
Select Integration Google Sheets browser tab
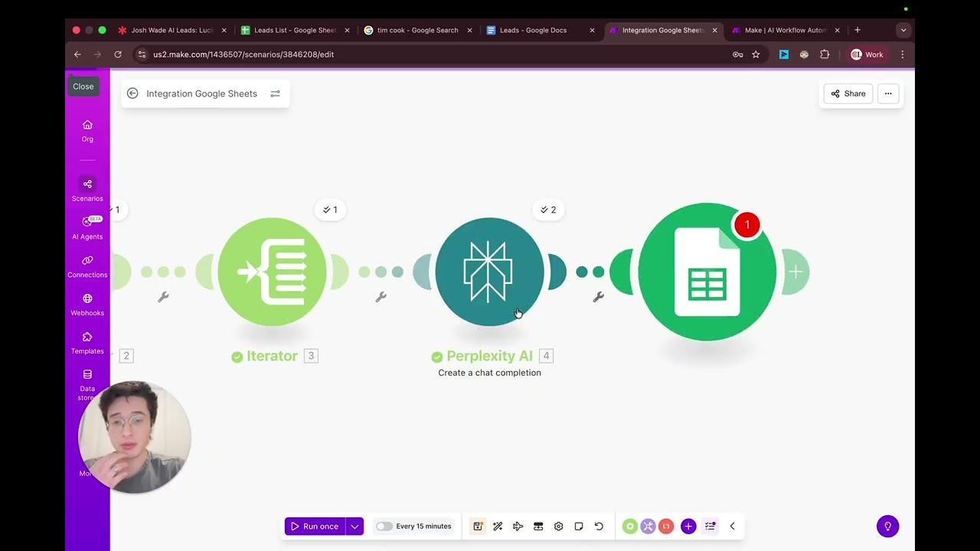(x=662, y=30)
